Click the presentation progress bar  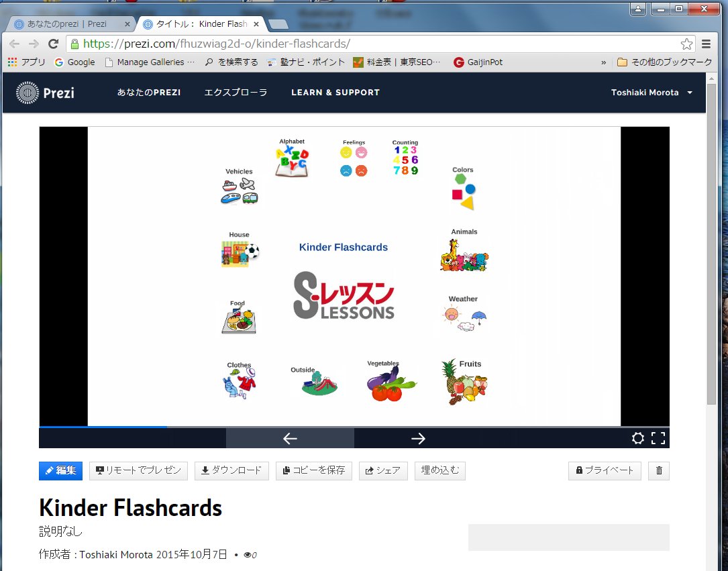354,427
